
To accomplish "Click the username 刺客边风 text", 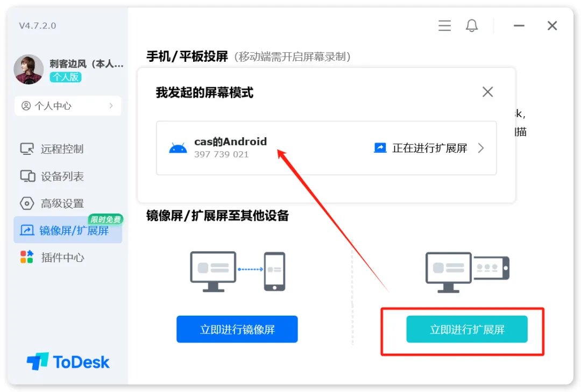I will pos(86,64).
